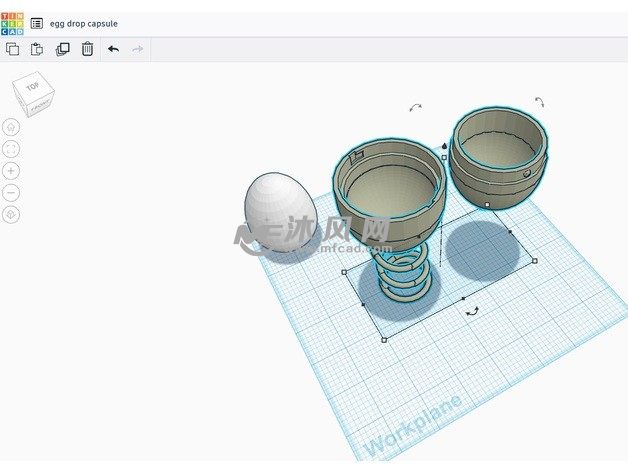Reset to Home view

click(x=11, y=127)
